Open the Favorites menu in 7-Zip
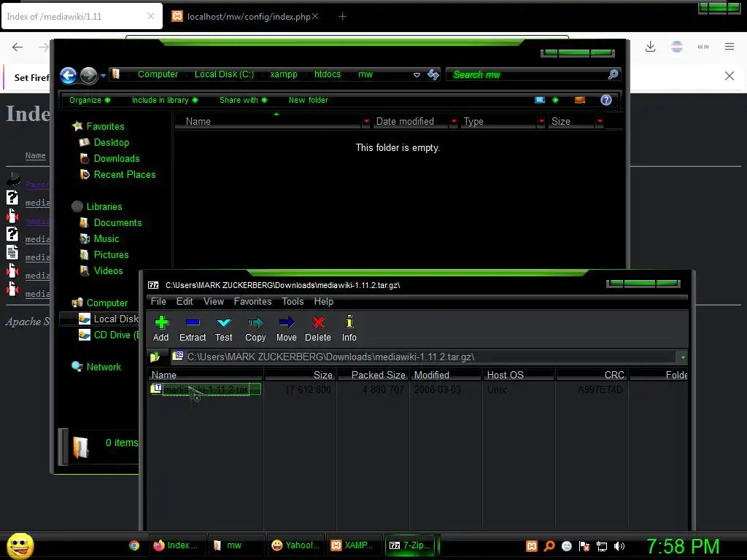 pos(252,301)
